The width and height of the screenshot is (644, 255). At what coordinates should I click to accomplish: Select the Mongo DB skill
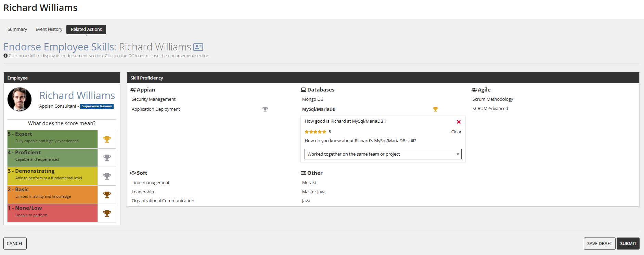(x=313, y=99)
